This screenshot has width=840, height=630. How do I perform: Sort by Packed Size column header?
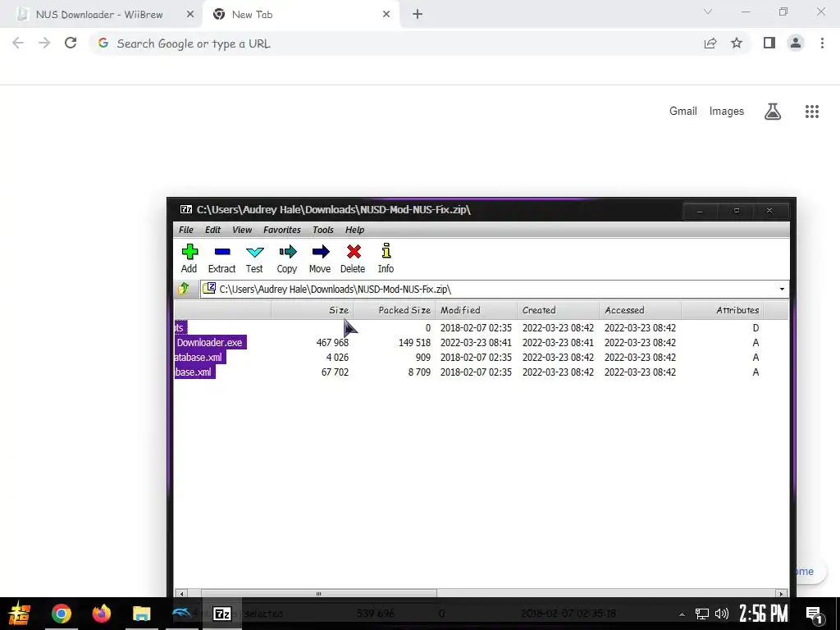pos(394,310)
